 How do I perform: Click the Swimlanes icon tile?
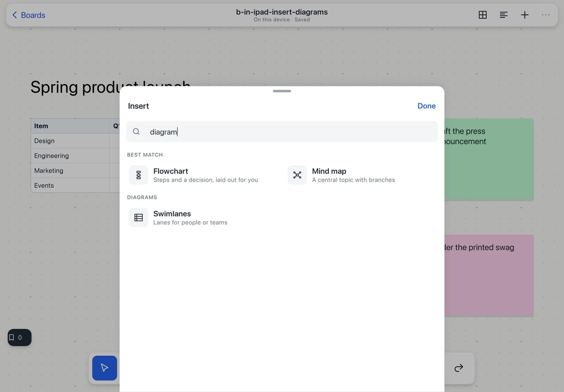click(x=138, y=217)
